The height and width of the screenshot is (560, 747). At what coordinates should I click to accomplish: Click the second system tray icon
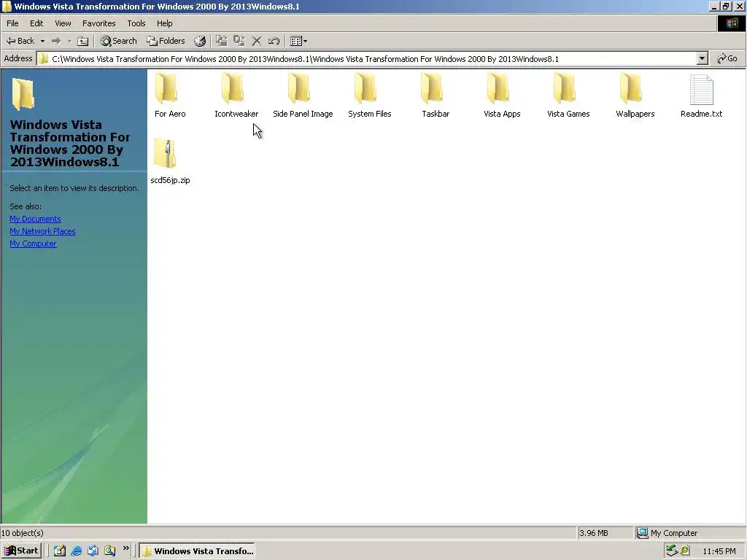pyautogui.click(x=685, y=551)
